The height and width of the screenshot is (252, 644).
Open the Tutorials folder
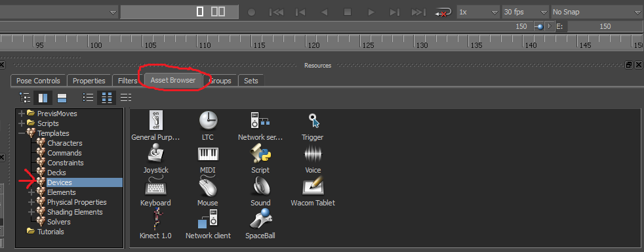[50, 232]
